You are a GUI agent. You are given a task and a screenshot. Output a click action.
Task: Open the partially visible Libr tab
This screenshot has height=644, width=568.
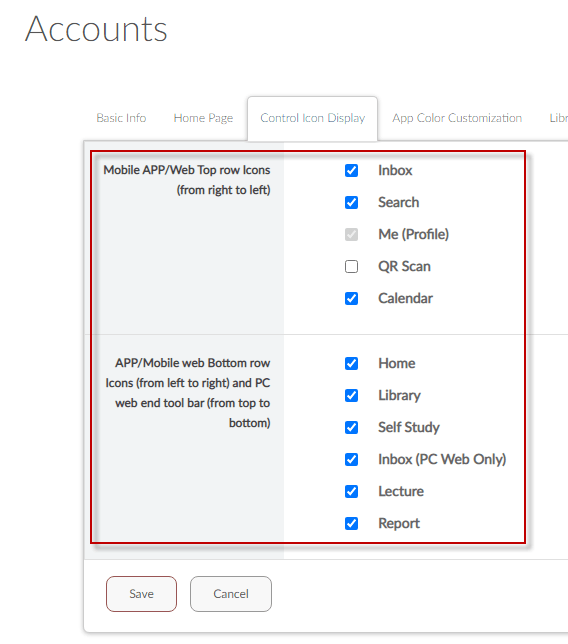point(559,118)
